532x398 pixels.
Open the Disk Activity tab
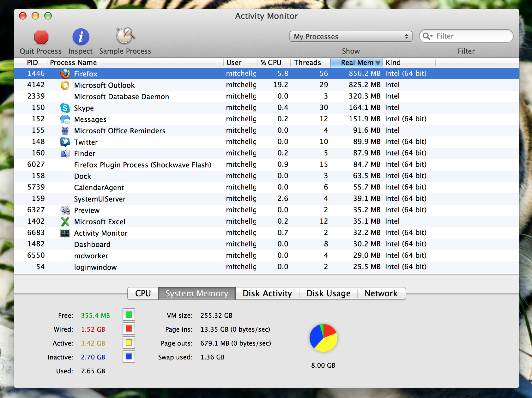267,293
